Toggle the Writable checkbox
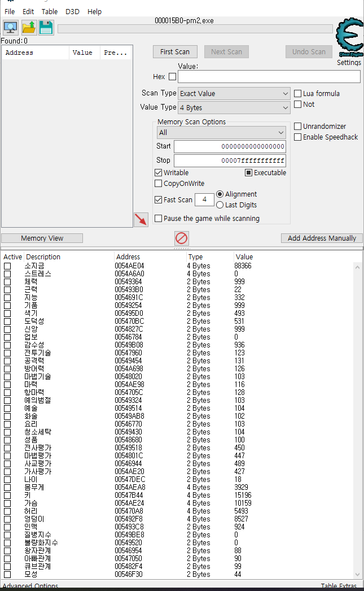364x591 pixels. (159, 173)
